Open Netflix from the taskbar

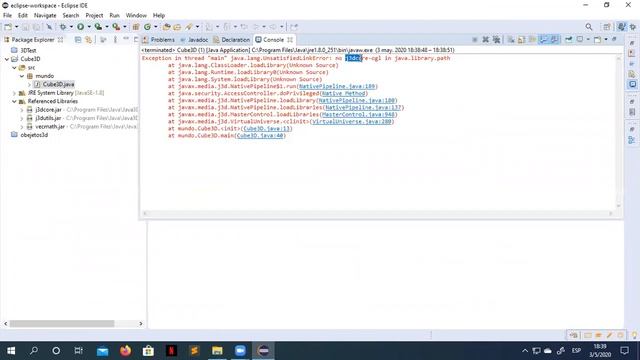171,351
